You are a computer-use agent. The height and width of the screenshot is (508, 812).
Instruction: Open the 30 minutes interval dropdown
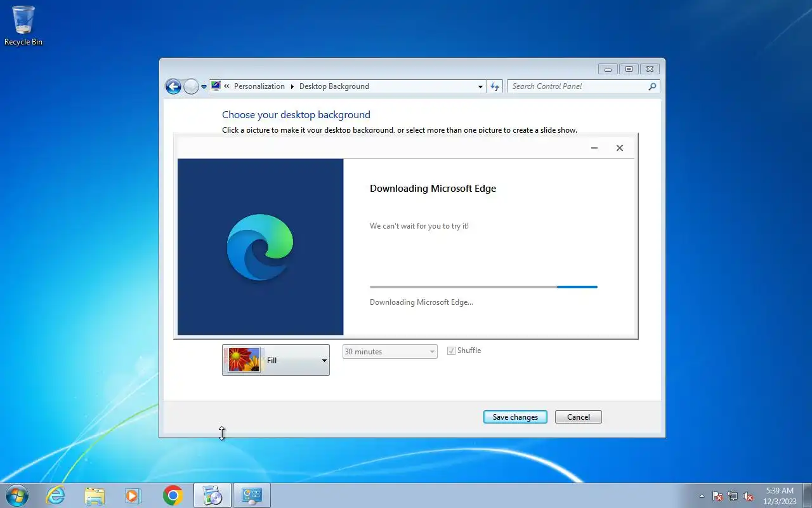(x=390, y=352)
